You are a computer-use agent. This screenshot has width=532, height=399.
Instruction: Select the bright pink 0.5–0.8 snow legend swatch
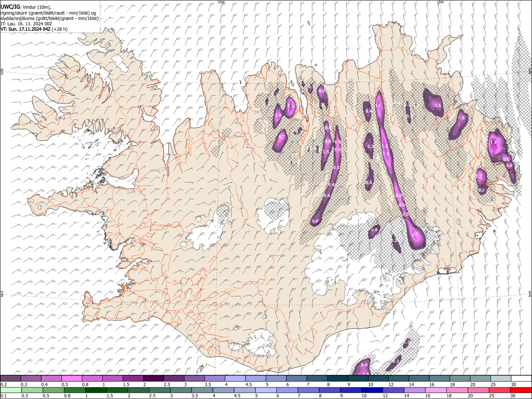point(72,379)
